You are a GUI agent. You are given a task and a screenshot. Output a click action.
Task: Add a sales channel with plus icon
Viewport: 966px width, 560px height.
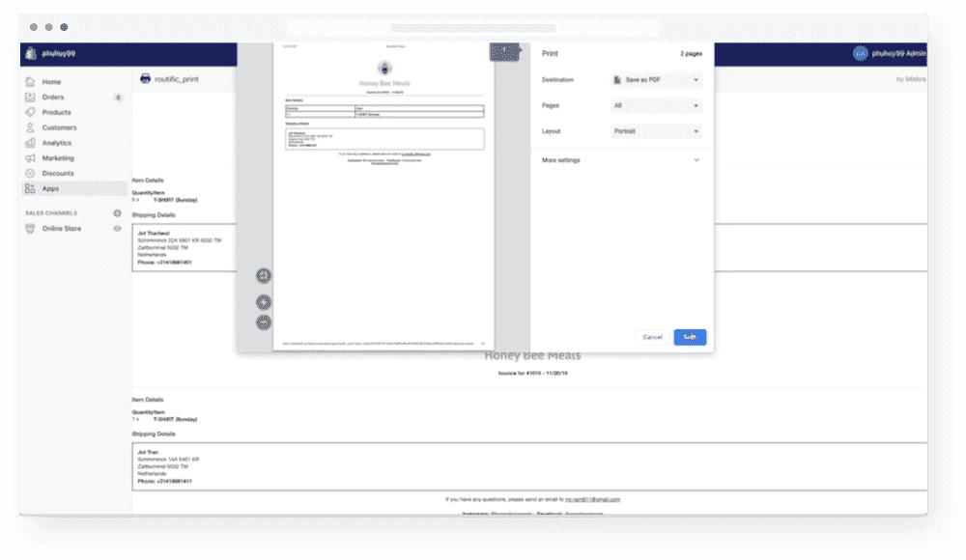pyautogui.click(x=117, y=213)
